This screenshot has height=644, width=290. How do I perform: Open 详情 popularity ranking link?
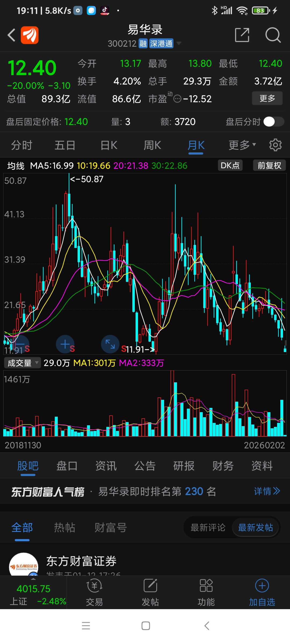[x=267, y=491]
